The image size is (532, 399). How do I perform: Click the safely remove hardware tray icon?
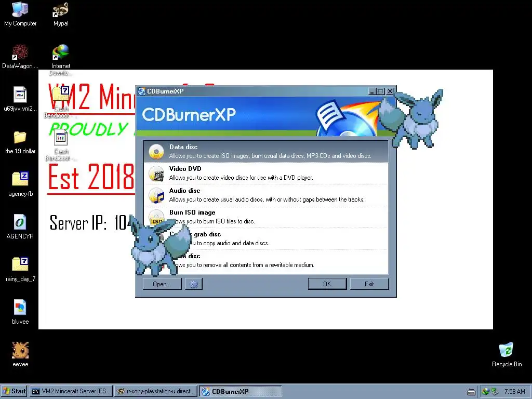pyautogui.click(x=495, y=392)
